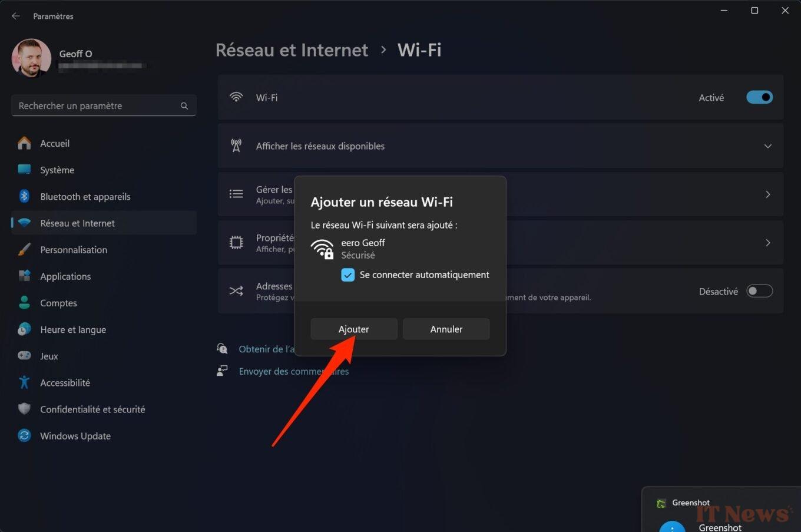Click the Sécurisé status text
Viewport: 801px width, 532px height.
point(358,255)
